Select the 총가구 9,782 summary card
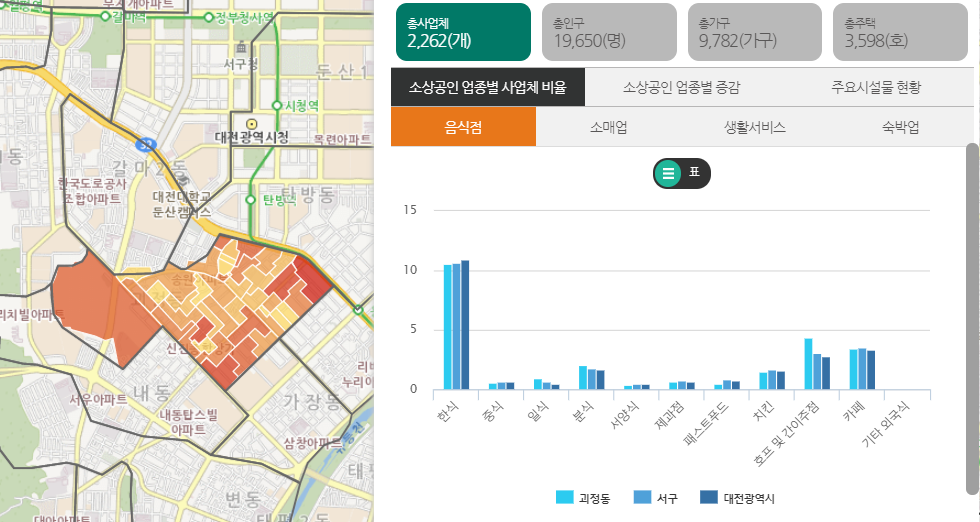Image resolution: width=980 pixels, height=522 pixels. [755, 32]
